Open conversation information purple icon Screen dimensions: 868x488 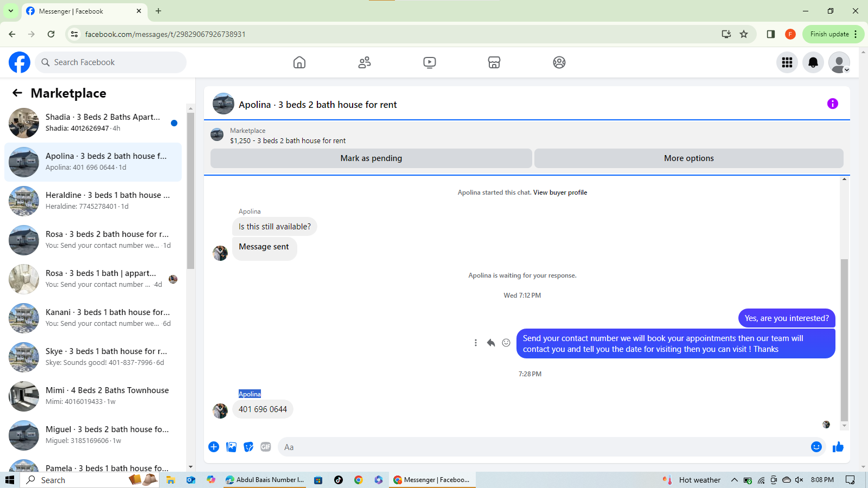(833, 104)
